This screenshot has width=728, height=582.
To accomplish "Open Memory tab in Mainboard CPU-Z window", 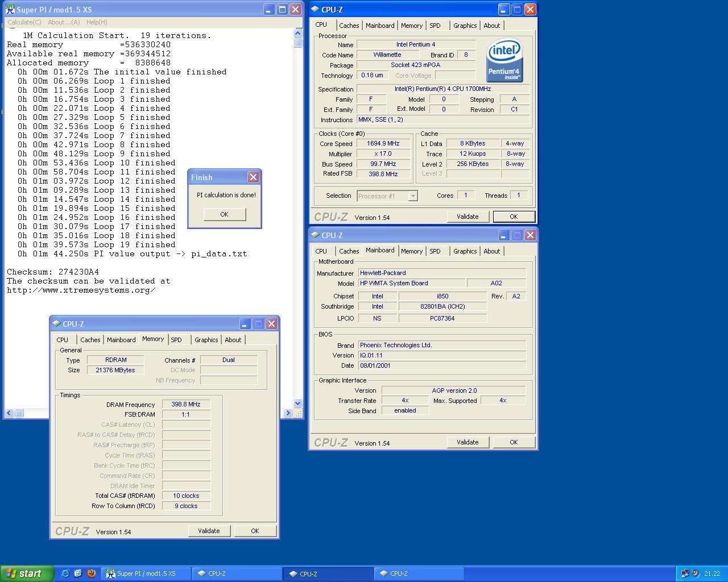I will 411,251.
